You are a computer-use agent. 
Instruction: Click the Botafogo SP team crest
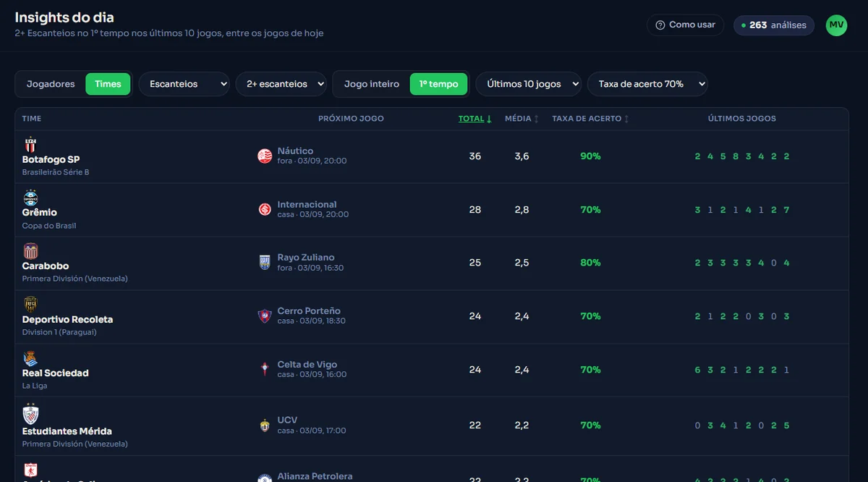tap(30, 145)
